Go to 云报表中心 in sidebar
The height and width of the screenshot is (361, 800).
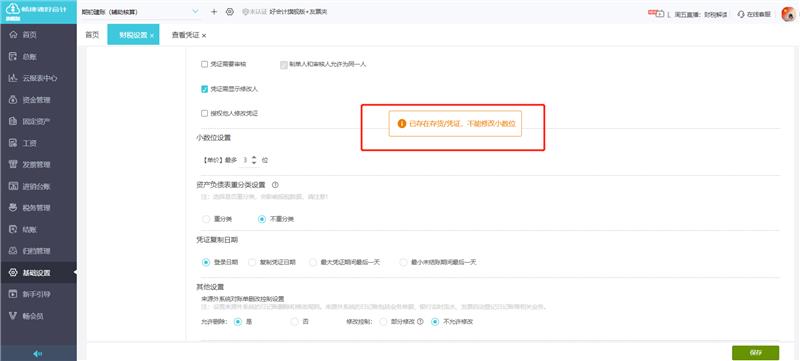(38, 78)
